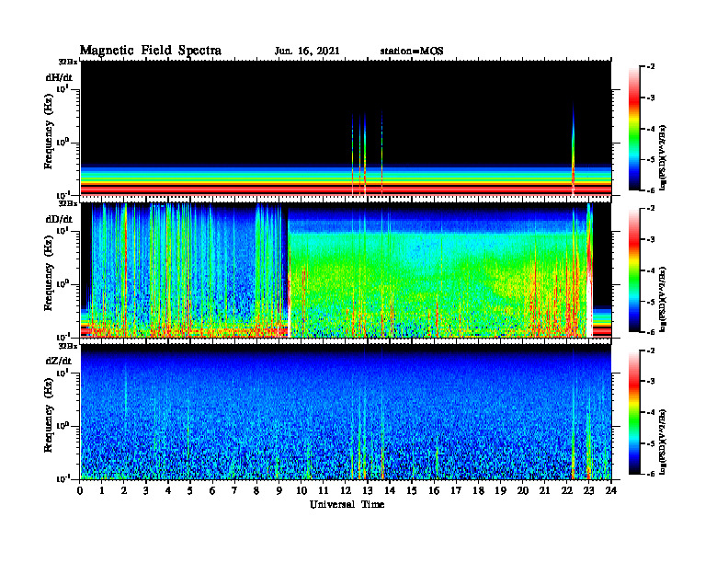Screen dimensions: 728x563
Task: Click the dD/dt panel colorbar
Action: tap(634, 270)
